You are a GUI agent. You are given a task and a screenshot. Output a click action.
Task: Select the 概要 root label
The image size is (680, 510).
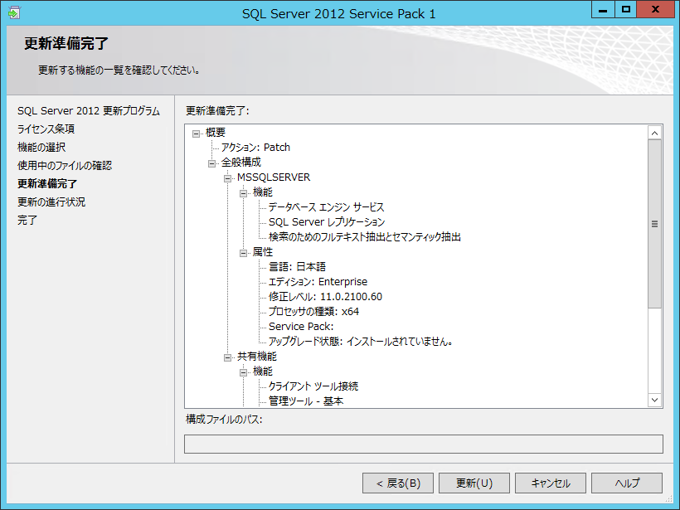click(216, 133)
